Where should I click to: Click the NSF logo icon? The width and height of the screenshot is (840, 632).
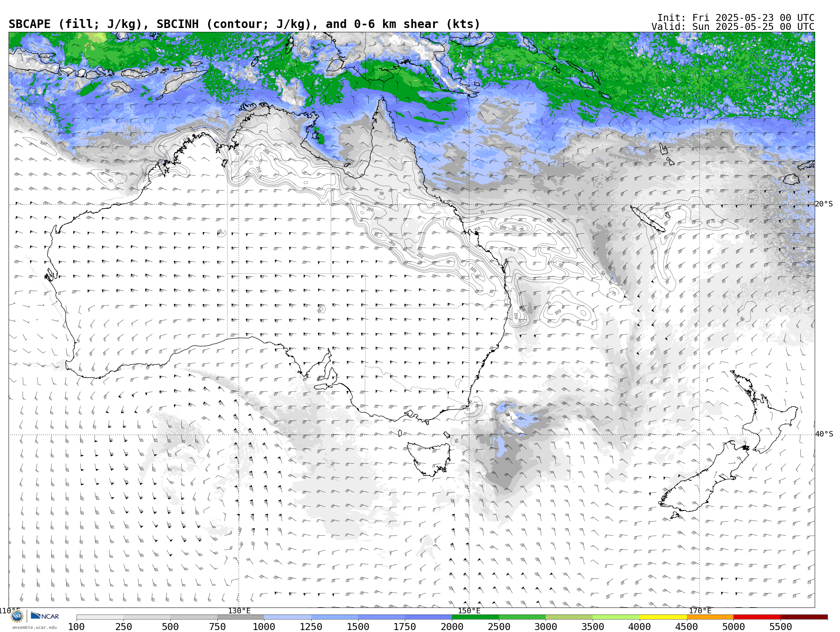(x=17, y=616)
